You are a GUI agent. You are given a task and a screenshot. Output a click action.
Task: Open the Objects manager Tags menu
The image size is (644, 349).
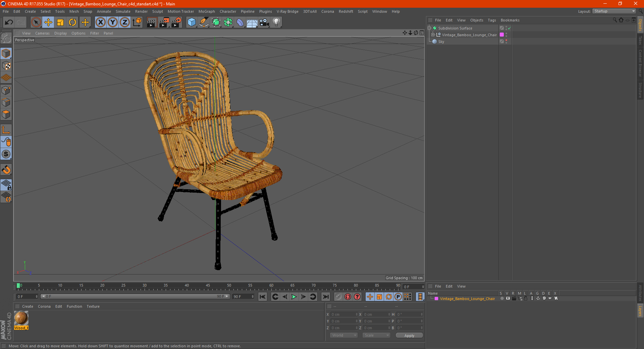[x=492, y=20]
